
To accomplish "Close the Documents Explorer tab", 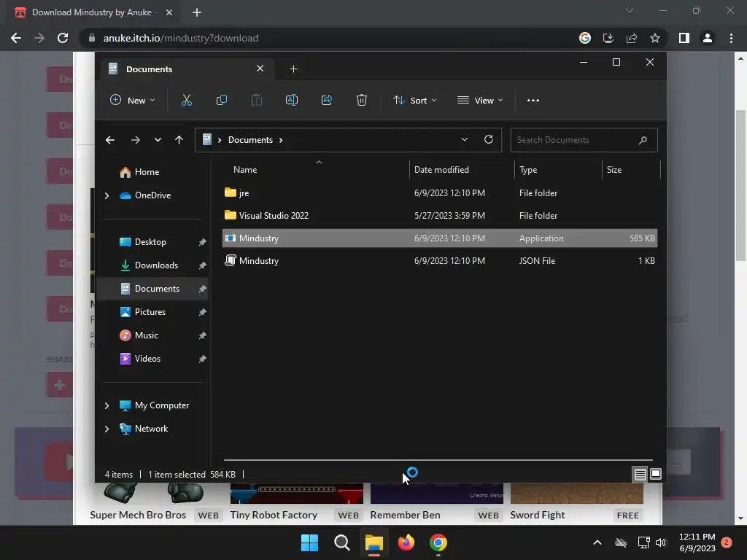I will [x=260, y=69].
